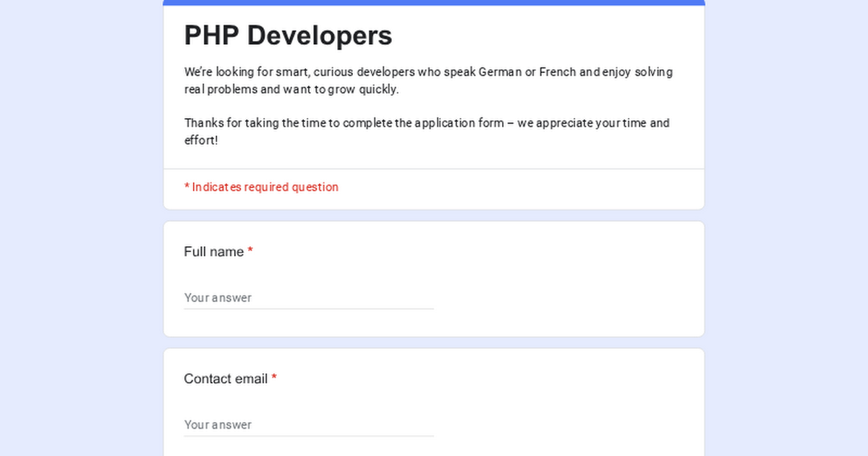868x456 pixels.
Task: Click the red asterisk beside Full name
Action: click(x=250, y=251)
